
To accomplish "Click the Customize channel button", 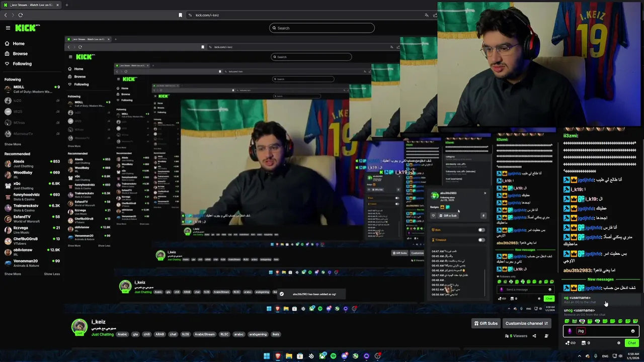I will pyautogui.click(x=527, y=323).
